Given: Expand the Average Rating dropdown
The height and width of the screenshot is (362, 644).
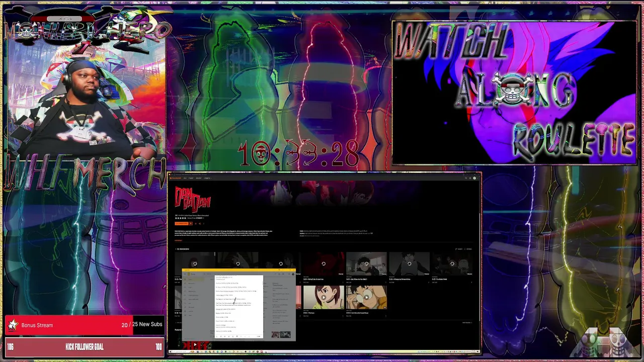Looking at the screenshot, I should coord(195,218).
